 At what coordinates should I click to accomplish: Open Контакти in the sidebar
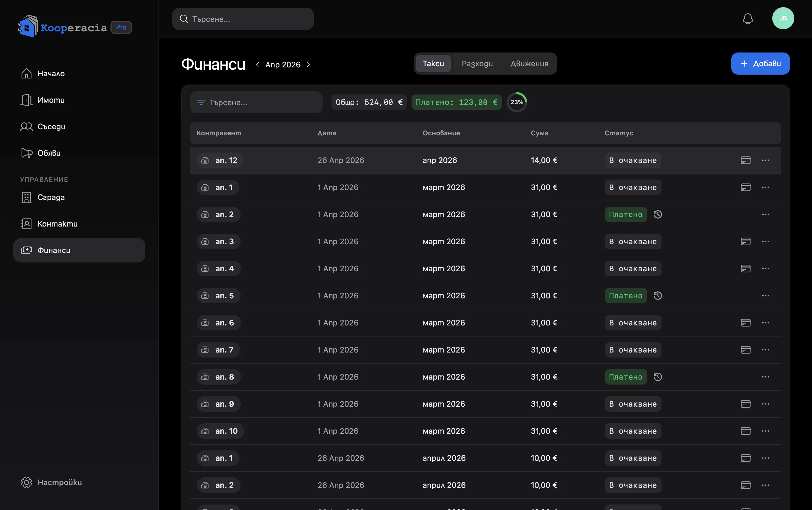click(79, 224)
